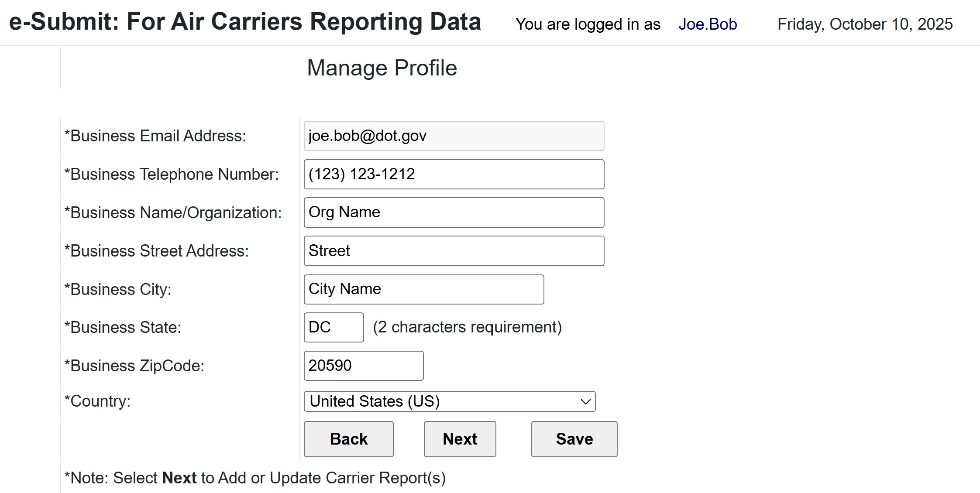Click the Business ZipCode field
980x493 pixels.
coord(364,366)
